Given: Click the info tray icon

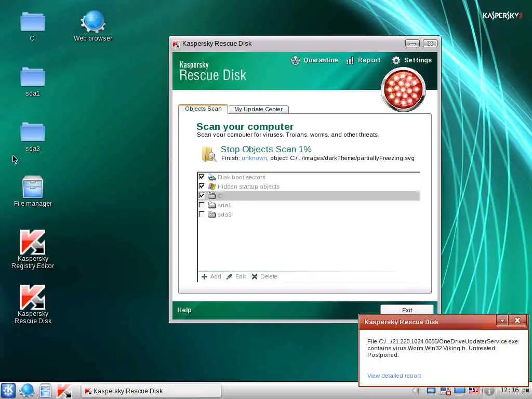Looking at the screenshot, I should (x=489, y=391).
